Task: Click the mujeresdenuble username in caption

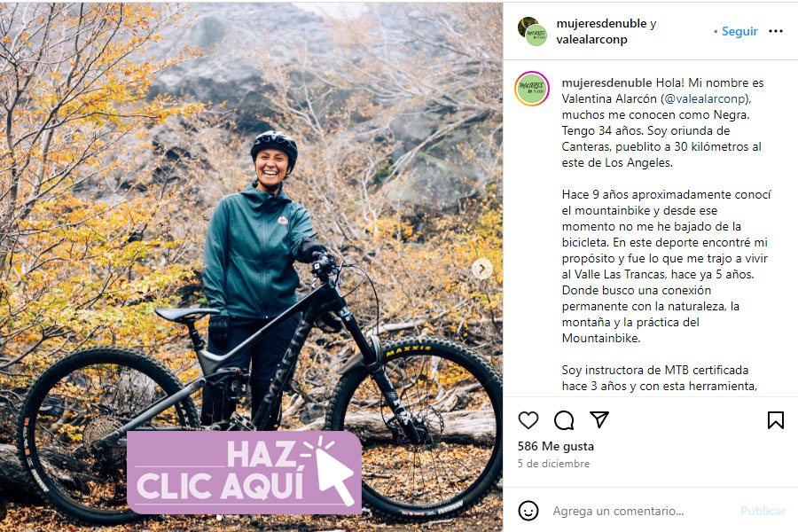Action: tap(606, 82)
